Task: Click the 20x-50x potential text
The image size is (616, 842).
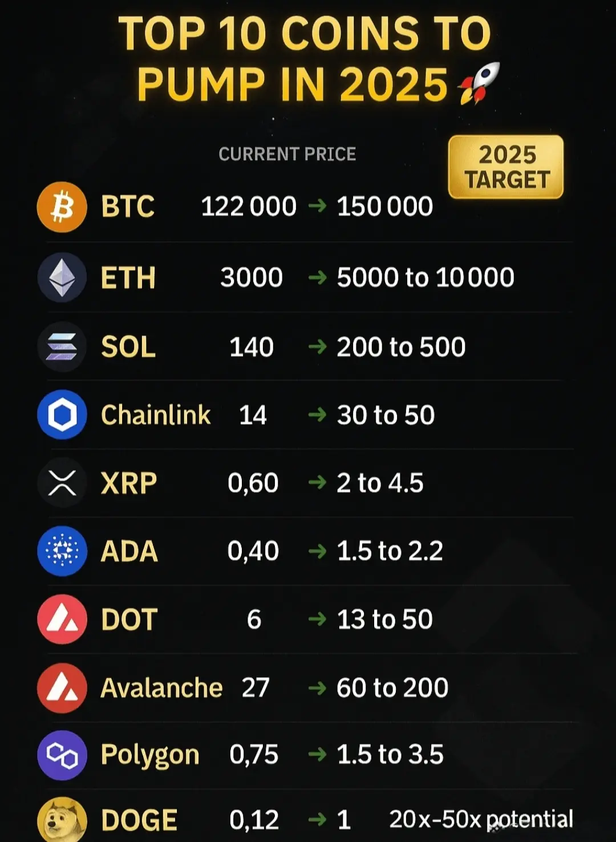Action: click(481, 820)
